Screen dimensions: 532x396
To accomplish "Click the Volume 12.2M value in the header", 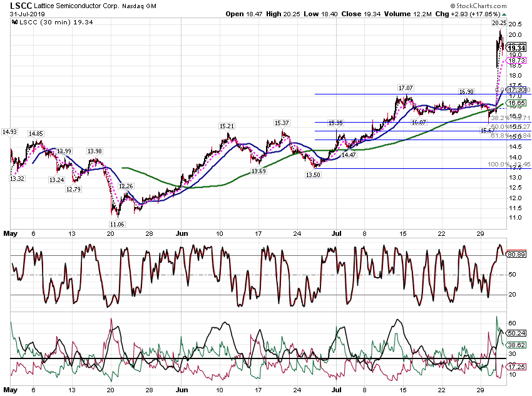I will pyautogui.click(x=408, y=14).
